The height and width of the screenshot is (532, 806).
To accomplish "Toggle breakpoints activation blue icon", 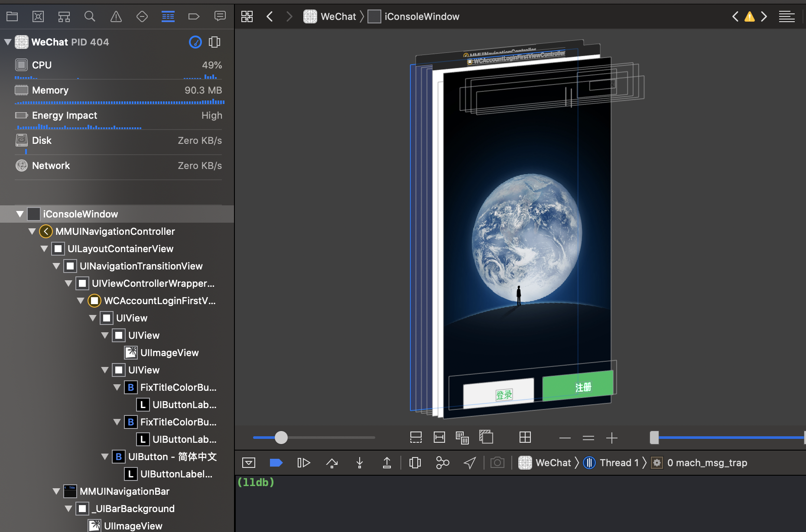I will (x=276, y=463).
